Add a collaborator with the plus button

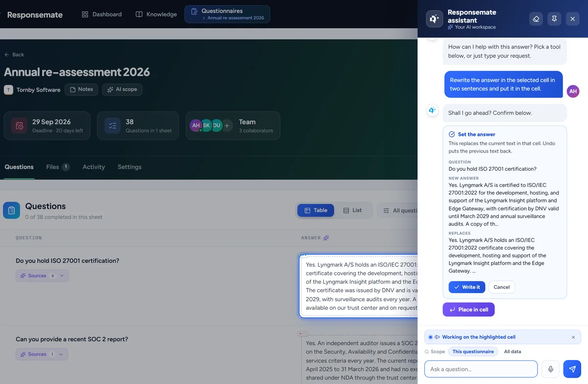coord(227,126)
